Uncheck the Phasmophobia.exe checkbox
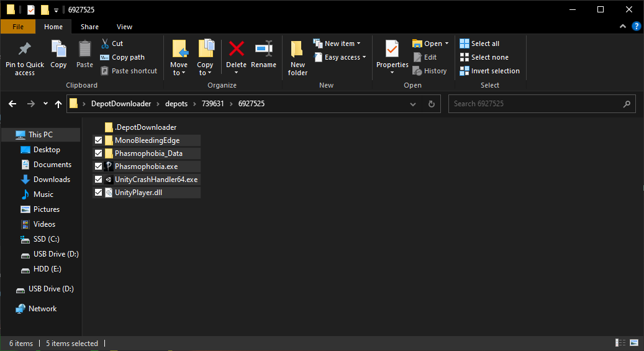 tap(98, 166)
